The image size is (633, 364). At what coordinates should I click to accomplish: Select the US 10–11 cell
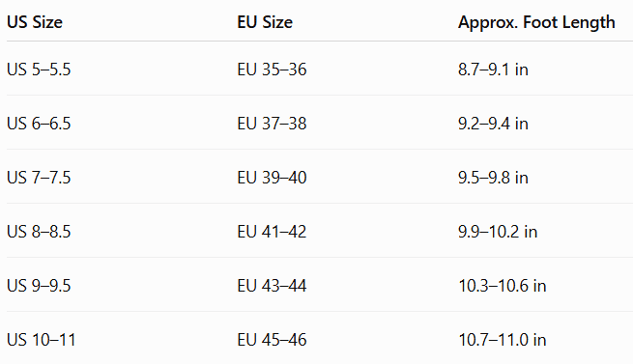pos(41,339)
